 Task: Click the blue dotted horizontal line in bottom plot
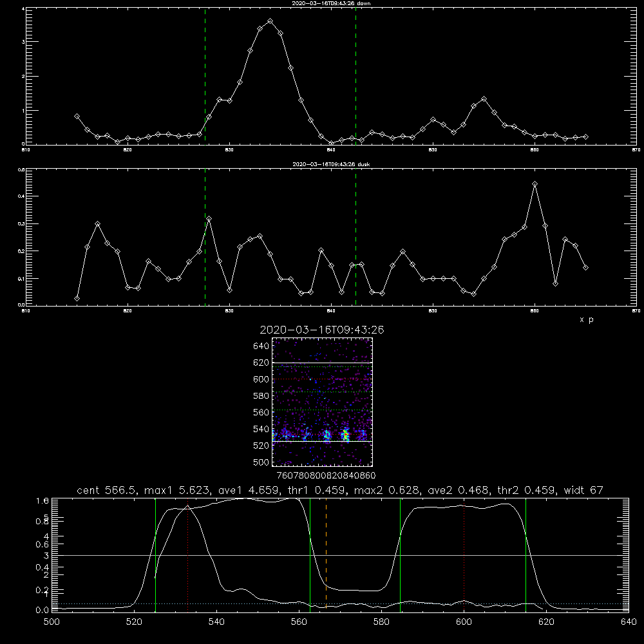click(340, 604)
